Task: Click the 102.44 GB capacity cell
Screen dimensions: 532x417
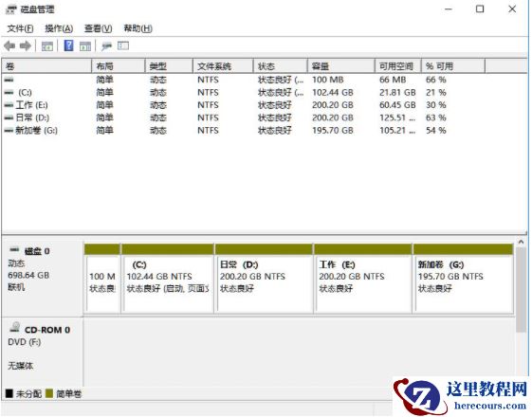Action: point(333,92)
